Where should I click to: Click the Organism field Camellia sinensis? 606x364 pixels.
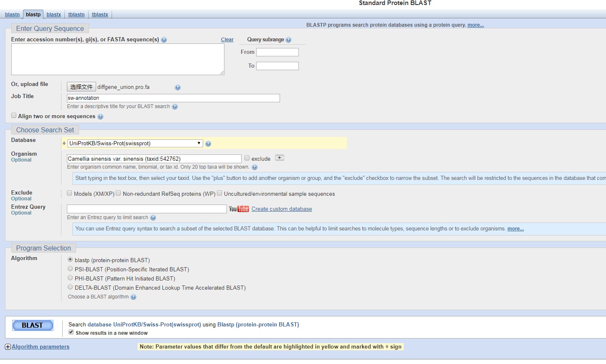pyautogui.click(x=154, y=159)
